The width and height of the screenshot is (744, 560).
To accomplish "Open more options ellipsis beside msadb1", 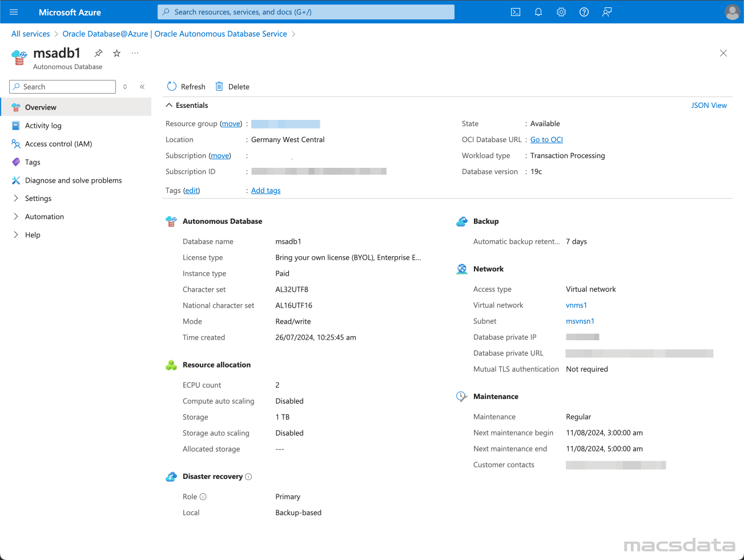I will (135, 53).
